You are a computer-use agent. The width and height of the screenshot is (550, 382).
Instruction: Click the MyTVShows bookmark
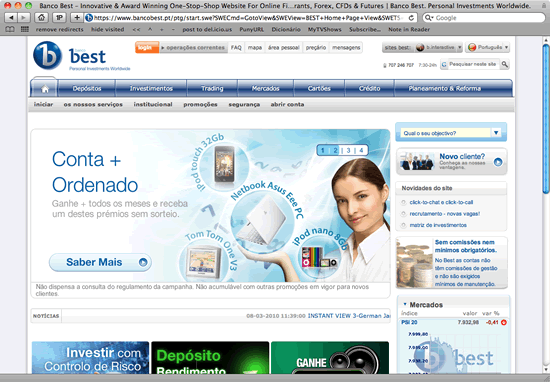[x=324, y=29]
